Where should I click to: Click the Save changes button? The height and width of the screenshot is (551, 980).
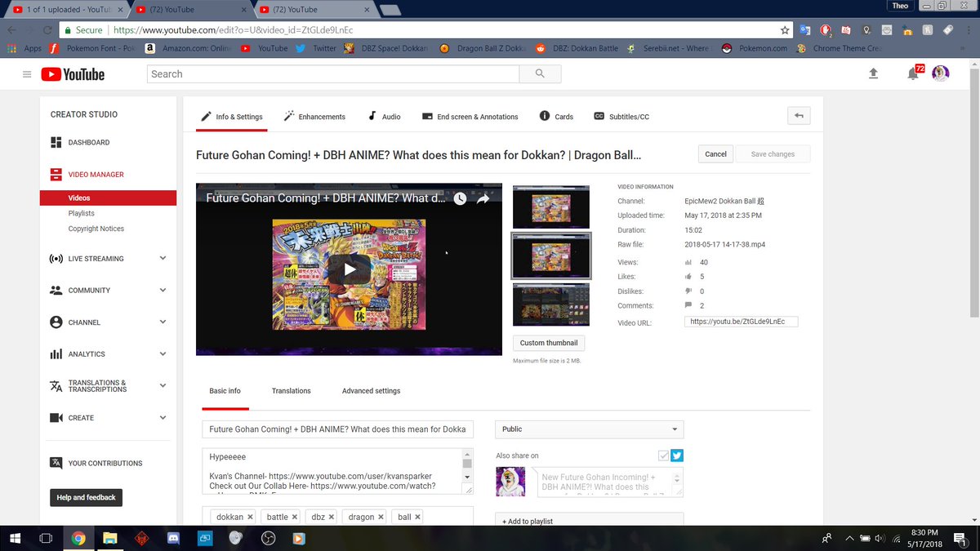772,153
